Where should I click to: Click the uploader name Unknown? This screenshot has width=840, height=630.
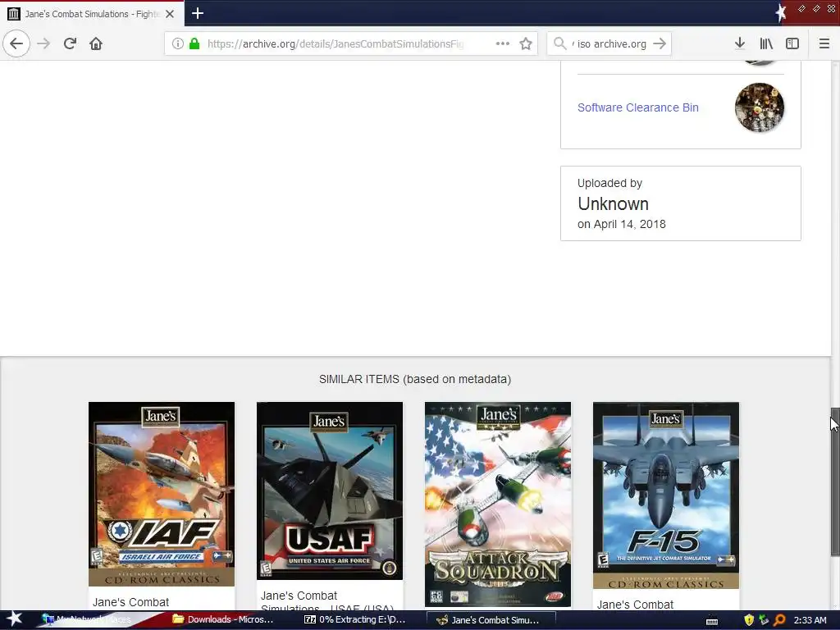point(613,203)
